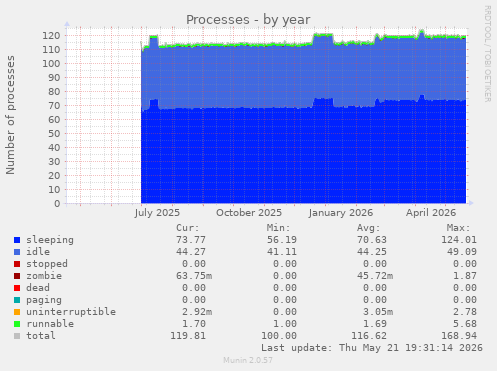Select the 'stopped' legend label
497x371 pixels.
(47, 264)
